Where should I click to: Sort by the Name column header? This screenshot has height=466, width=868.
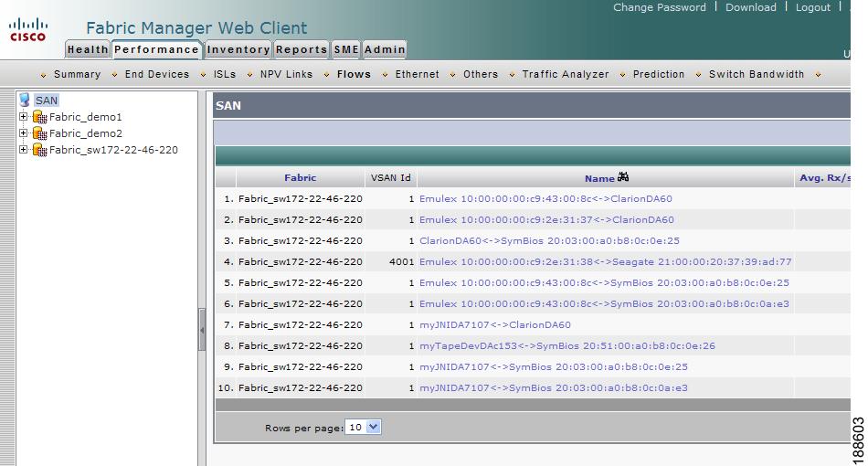tap(599, 178)
